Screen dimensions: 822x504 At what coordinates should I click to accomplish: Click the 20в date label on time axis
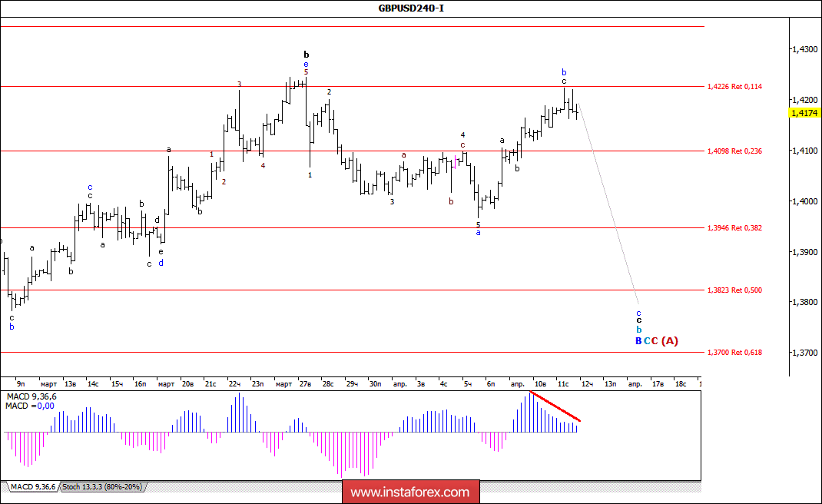coord(187,384)
